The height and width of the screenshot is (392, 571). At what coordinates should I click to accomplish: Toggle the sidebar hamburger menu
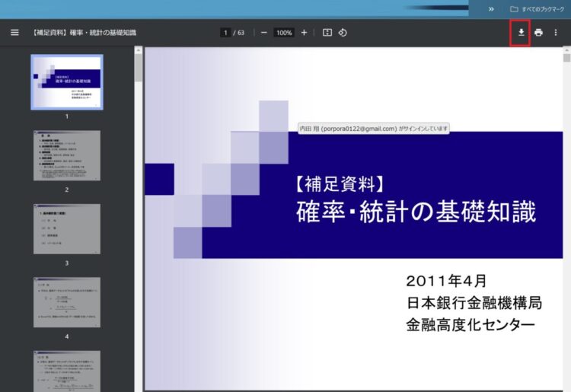pyautogui.click(x=14, y=33)
